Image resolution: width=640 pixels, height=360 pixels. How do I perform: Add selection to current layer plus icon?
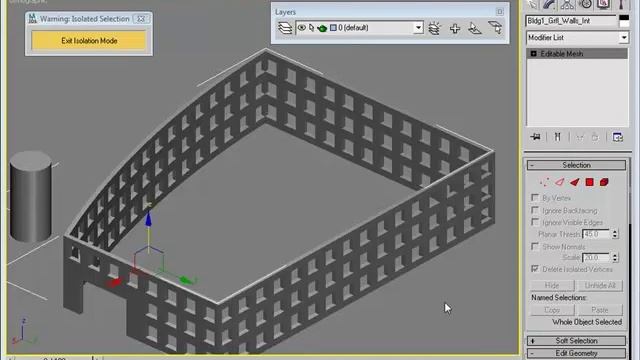pyautogui.click(x=455, y=28)
